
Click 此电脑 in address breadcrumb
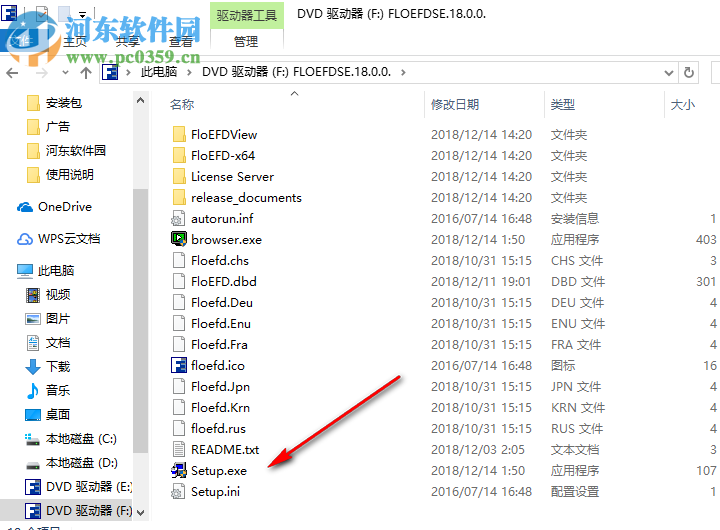[x=158, y=72]
